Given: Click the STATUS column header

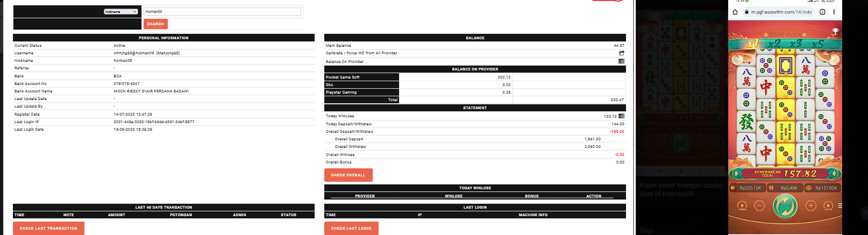Looking at the screenshot, I should click(x=288, y=215).
